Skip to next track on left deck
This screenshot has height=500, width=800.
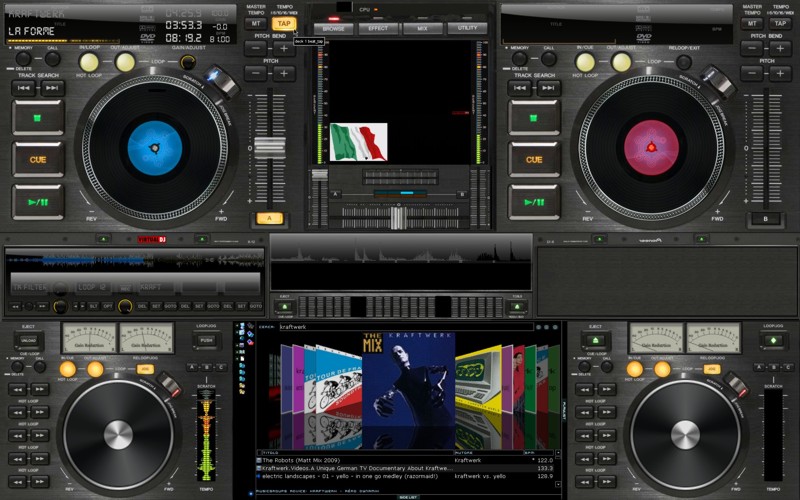point(52,88)
